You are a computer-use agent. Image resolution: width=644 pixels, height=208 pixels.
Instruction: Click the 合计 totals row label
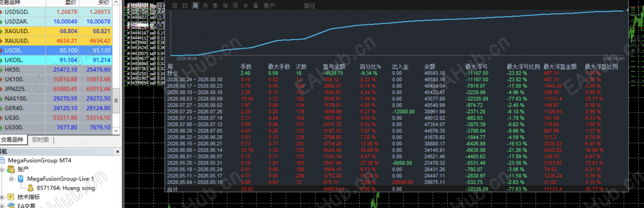[172, 189]
